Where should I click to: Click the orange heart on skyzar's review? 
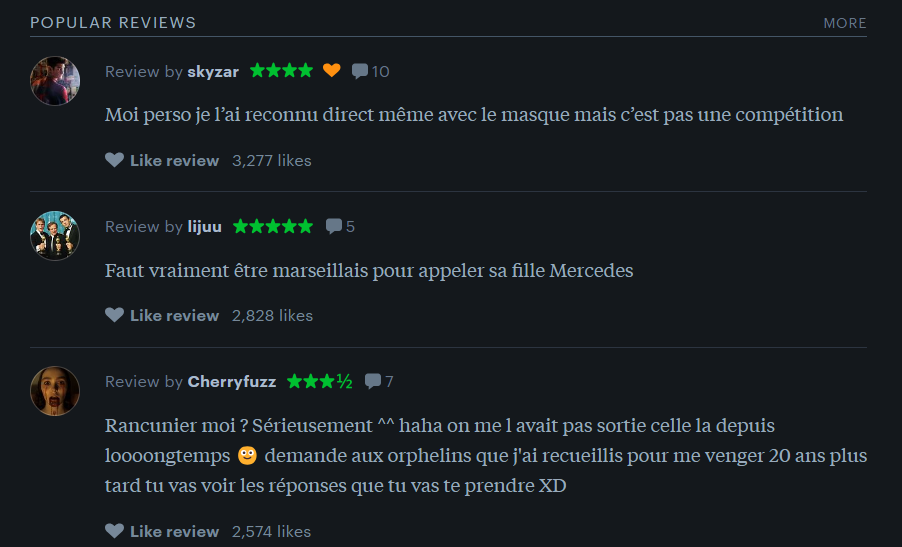[331, 70]
